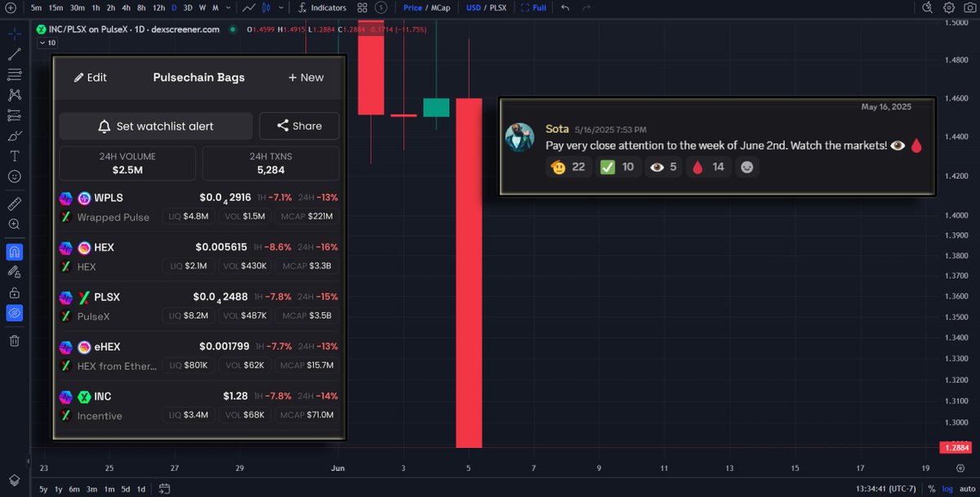Viewport: 980px width, 497px height.
Task: Open the object tree layers icon
Action: pos(15,480)
